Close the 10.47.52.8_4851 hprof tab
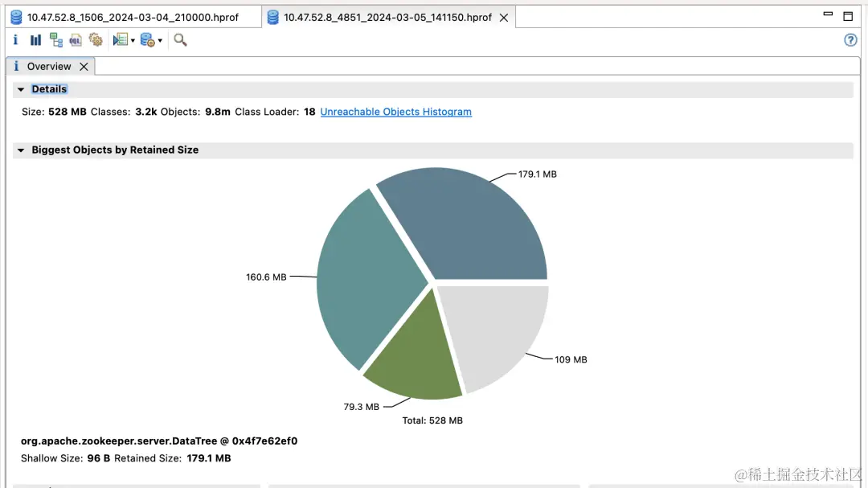The width and height of the screenshot is (868, 488). click(504, 18)
